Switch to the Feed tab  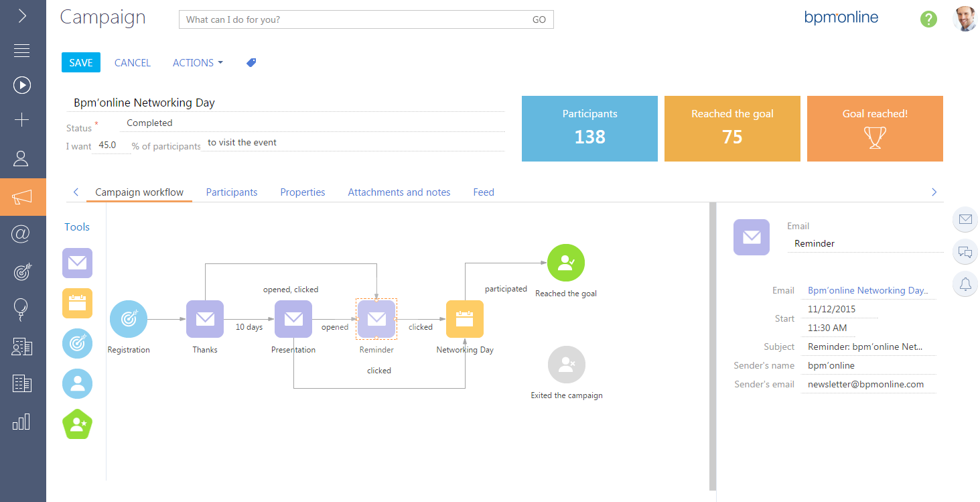[484, 192]
